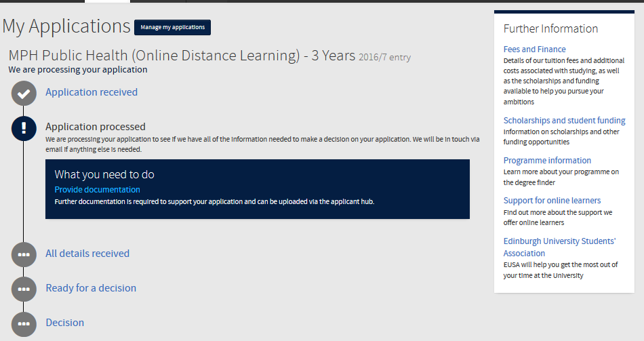The width and height of the screenshot is (644, 341).
Task: Click the Further Information panel heading
Action: 550,28
